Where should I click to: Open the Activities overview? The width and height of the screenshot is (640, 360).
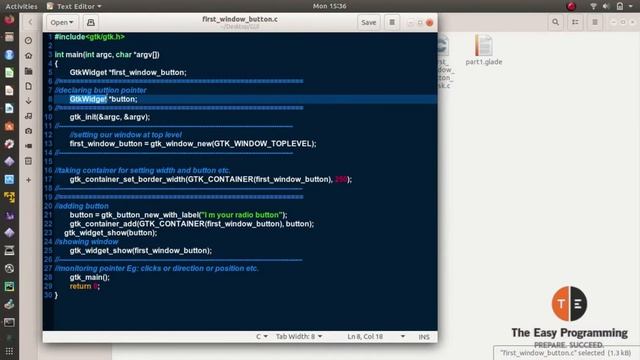coord(21,6)
